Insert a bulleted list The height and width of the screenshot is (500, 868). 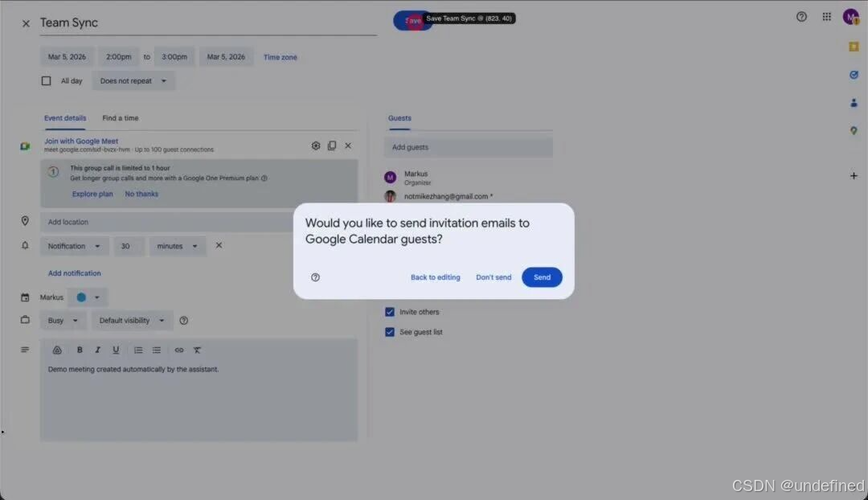click(x=157, y=350)
